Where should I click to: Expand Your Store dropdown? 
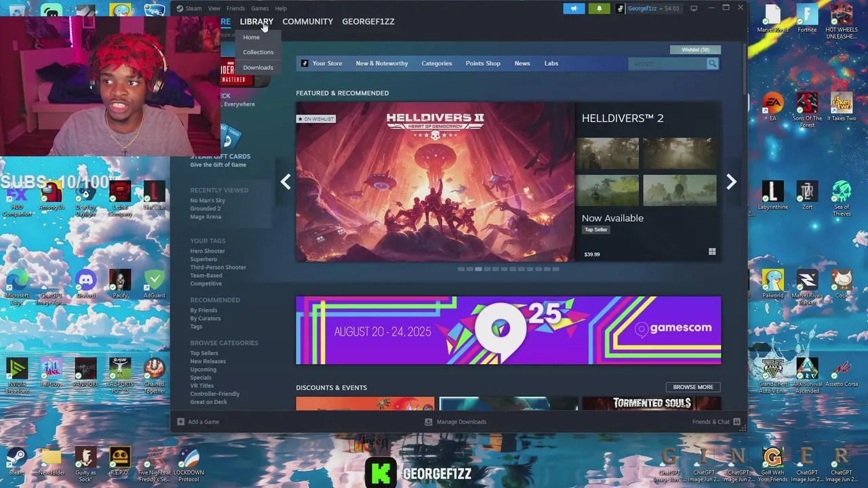pyautogui.click(x=327, y=64)
